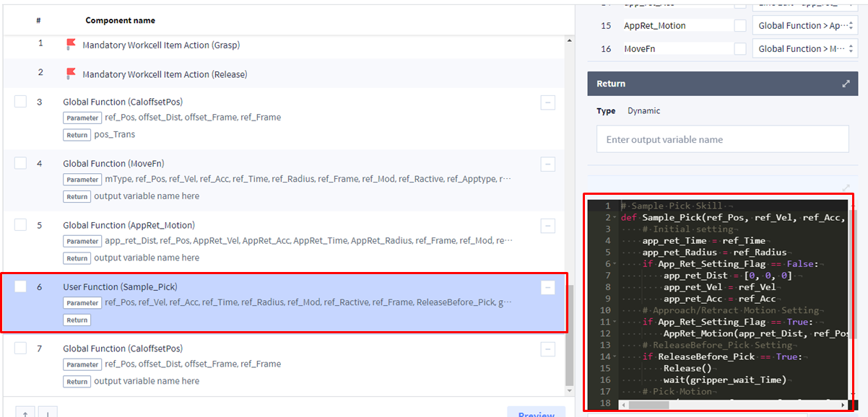Open the dropdown for AppRet_Motion global function
Viewport: 868px width, 417px height.
coord(804,26)
